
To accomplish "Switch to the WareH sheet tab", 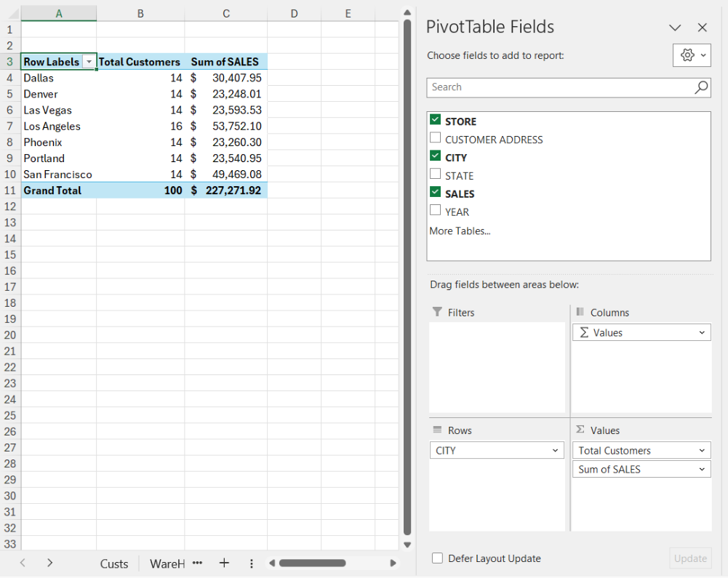I will (167, 563).
